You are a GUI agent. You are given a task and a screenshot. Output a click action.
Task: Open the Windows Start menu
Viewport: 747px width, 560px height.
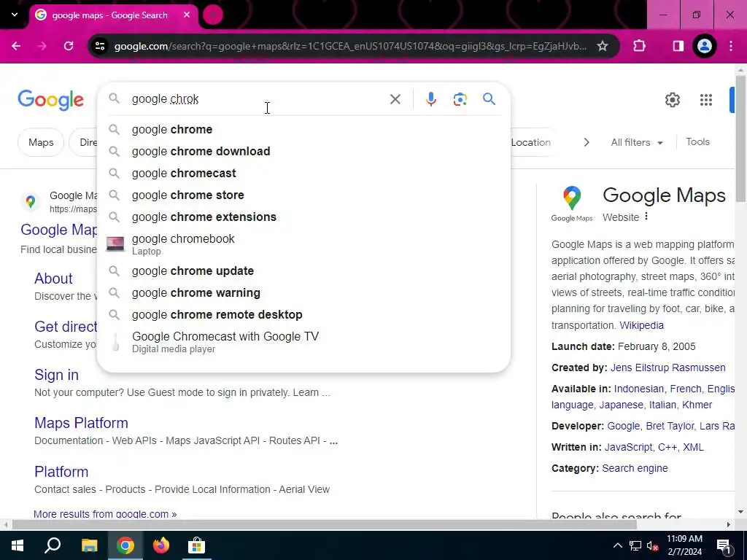[18, 545]
